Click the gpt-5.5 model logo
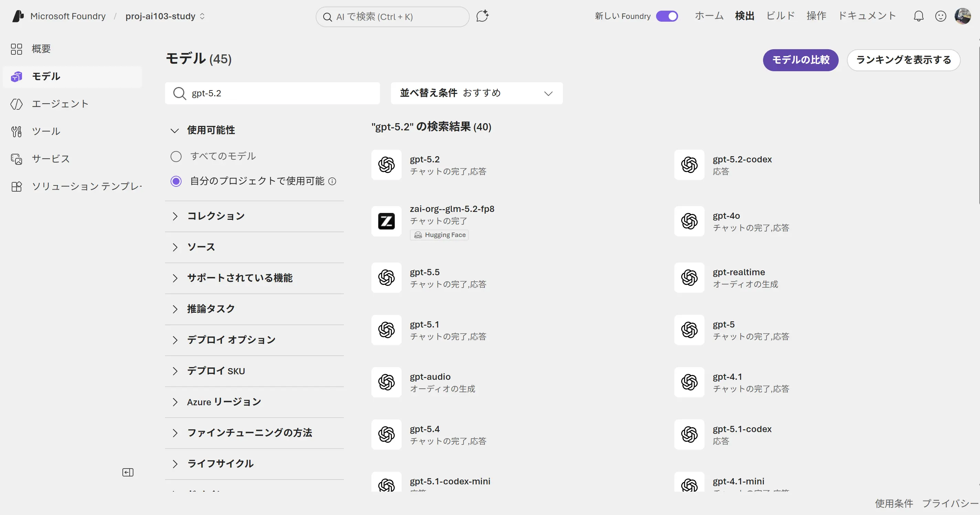 (386, 278)
